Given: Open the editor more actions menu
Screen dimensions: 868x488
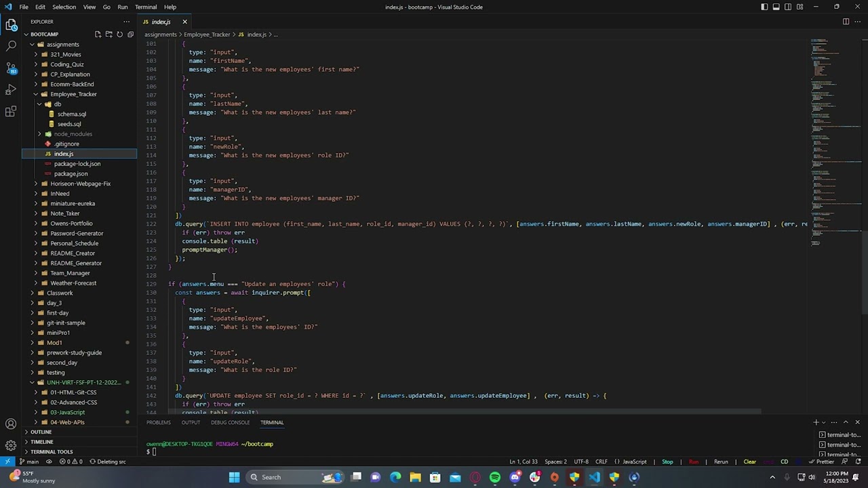Looking at the screenshot, I should [x=857, y=22].
